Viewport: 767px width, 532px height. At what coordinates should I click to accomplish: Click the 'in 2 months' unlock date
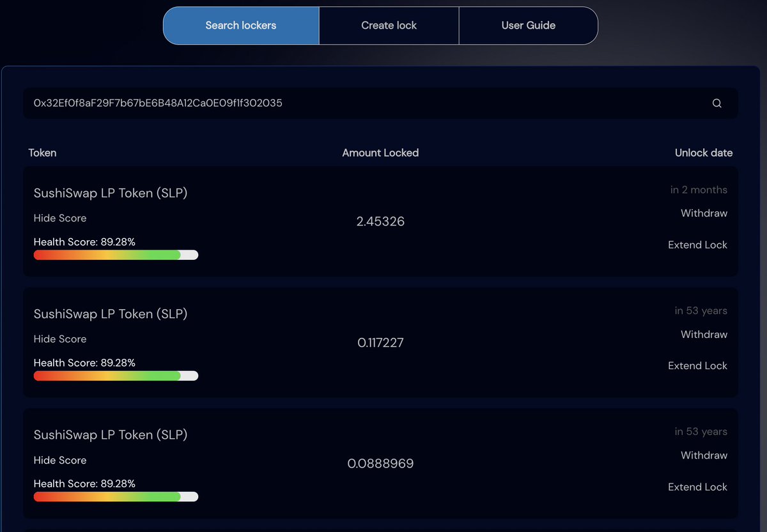click(x=699, y=190)
